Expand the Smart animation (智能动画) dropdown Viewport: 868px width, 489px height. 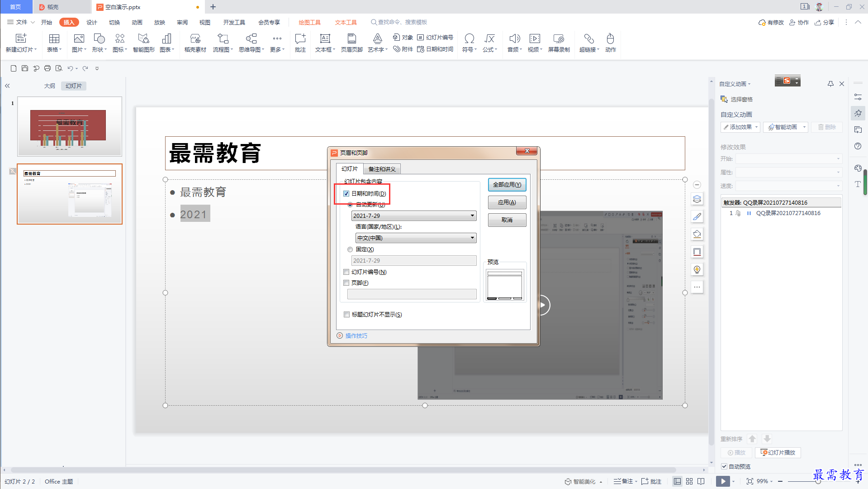click(x=804, y=127)
